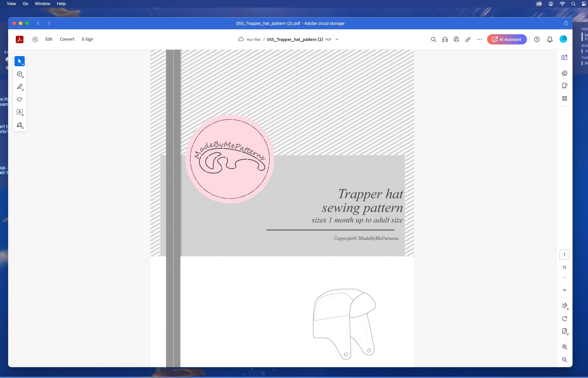Choose the Add comment tool

[19, 74]
